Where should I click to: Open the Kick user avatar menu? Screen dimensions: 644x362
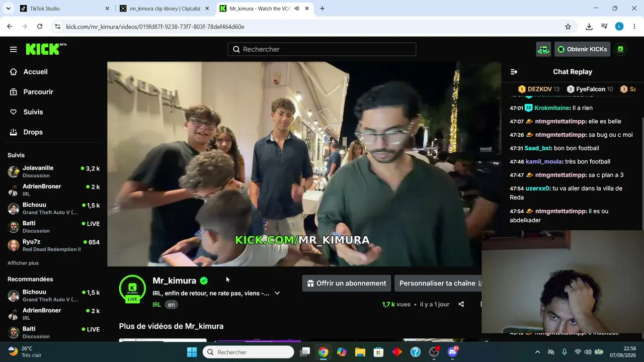tap(620, 49)
